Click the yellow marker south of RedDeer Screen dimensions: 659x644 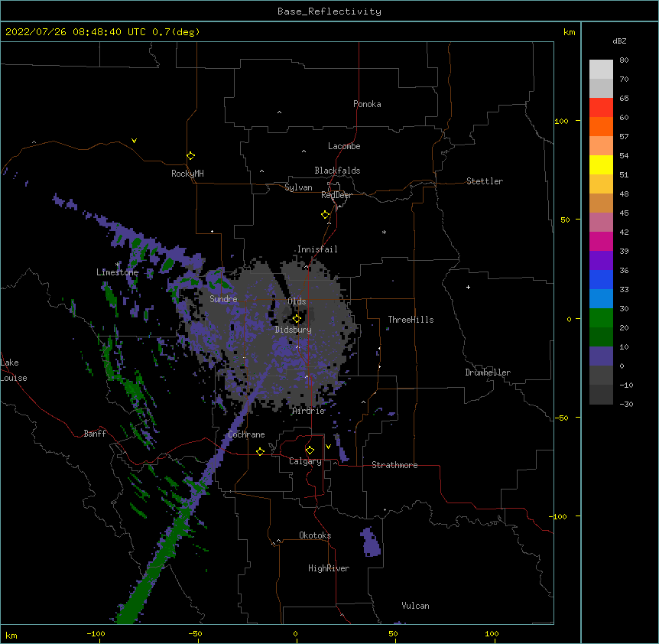[x=326, y=215]
